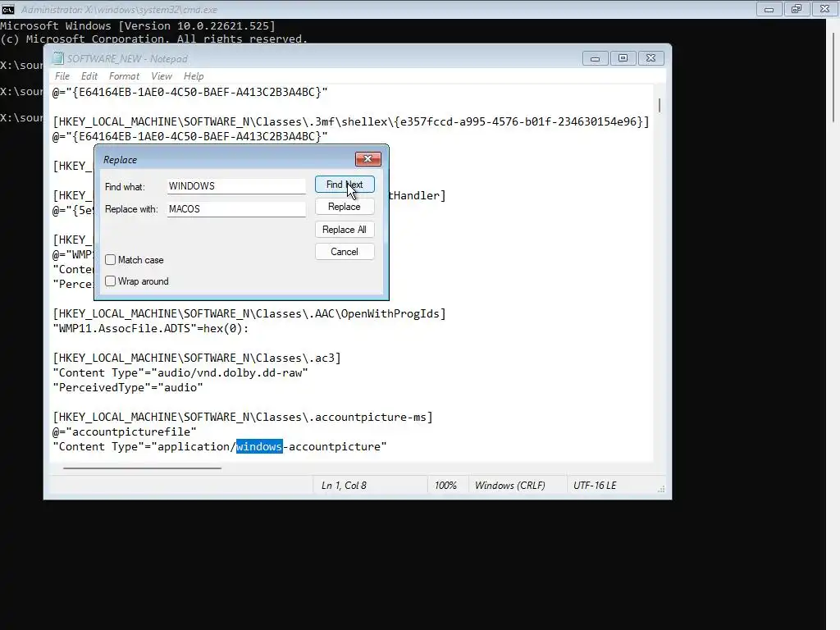
Task: Open Notepad View menu
Action: pyautogui.click(x=162, y=76)
